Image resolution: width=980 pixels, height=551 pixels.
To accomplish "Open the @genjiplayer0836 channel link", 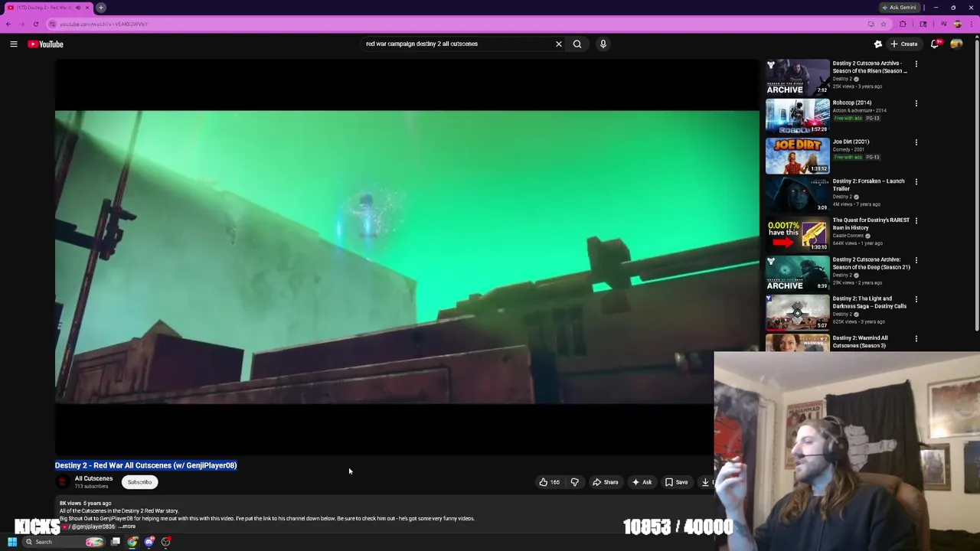I will (93, 527).
